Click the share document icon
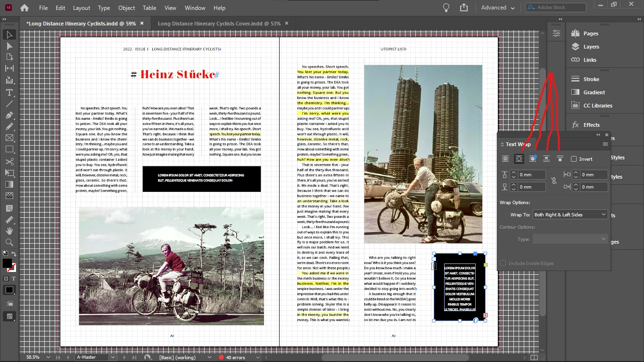Screen dimensions: 644x362 click(464, 8)
